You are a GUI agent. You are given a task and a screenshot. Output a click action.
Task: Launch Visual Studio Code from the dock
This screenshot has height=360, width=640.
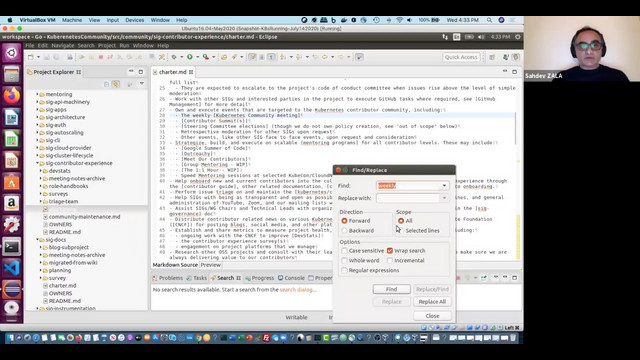coord(11,268)
